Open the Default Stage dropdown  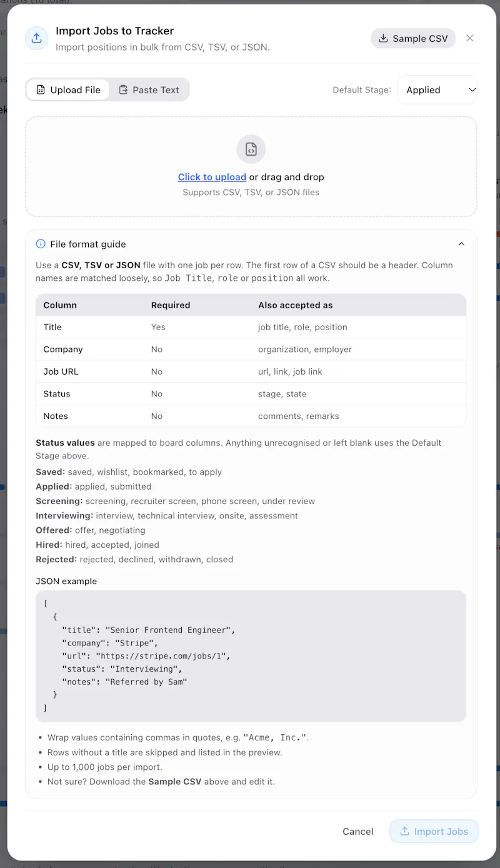point(437,89)
